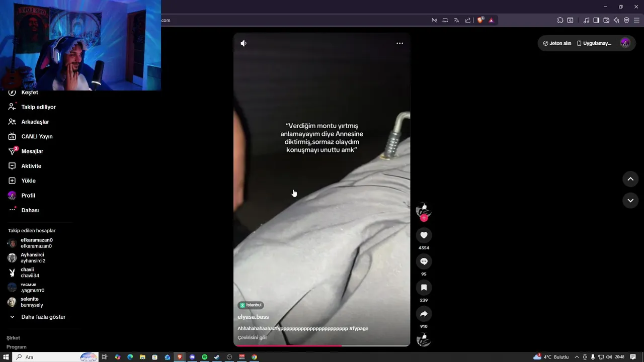644x362 pixels.
Task: Share the video with the arrow icon
Action: [424, 314]
